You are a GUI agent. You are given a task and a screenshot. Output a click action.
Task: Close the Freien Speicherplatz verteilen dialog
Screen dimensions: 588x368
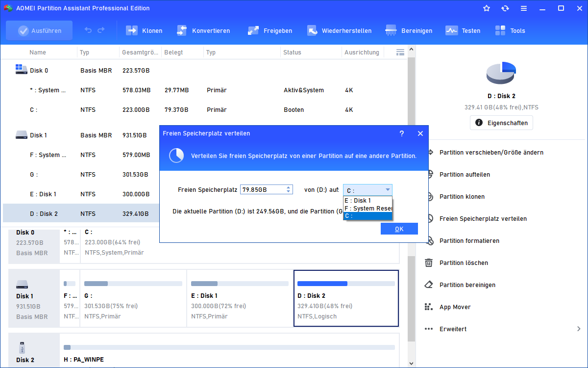(x=420, y=133)
